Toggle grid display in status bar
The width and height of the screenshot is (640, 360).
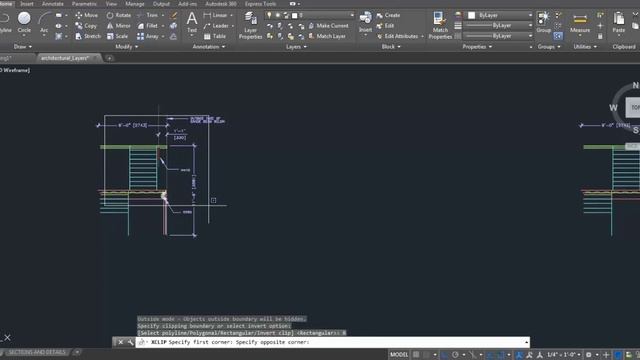pos(416,355)
